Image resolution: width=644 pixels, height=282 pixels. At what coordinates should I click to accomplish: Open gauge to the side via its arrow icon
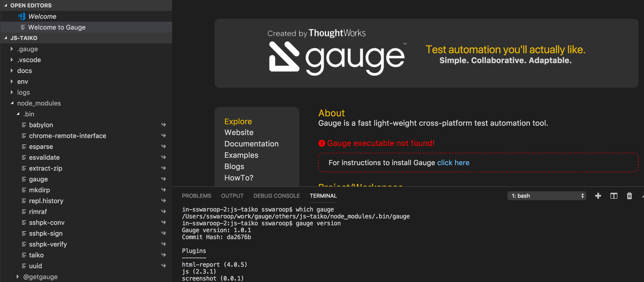163,179
